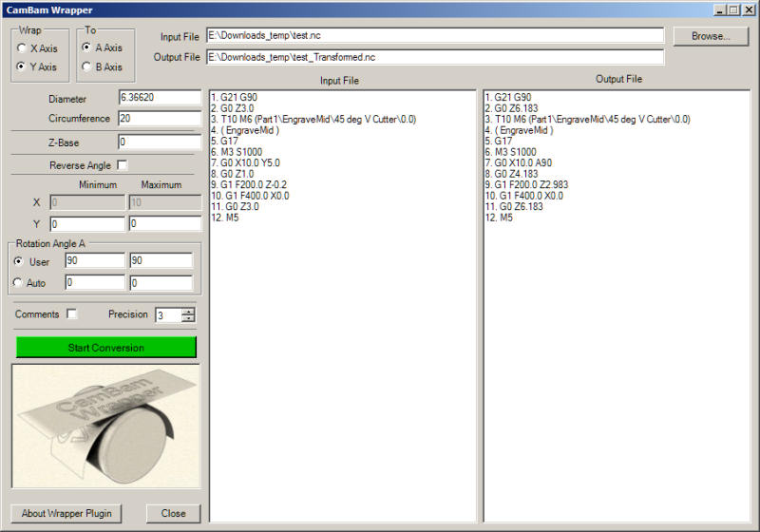This screenshot has height=532, width=760.
Task: Select the X Axis wrap radio button
Action: [21, 47]
